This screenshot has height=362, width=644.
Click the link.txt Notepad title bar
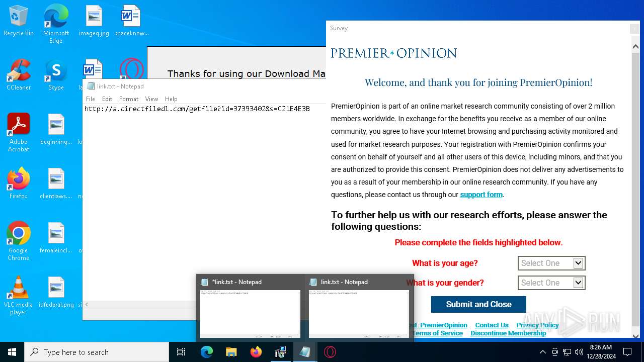click(204, 86)
